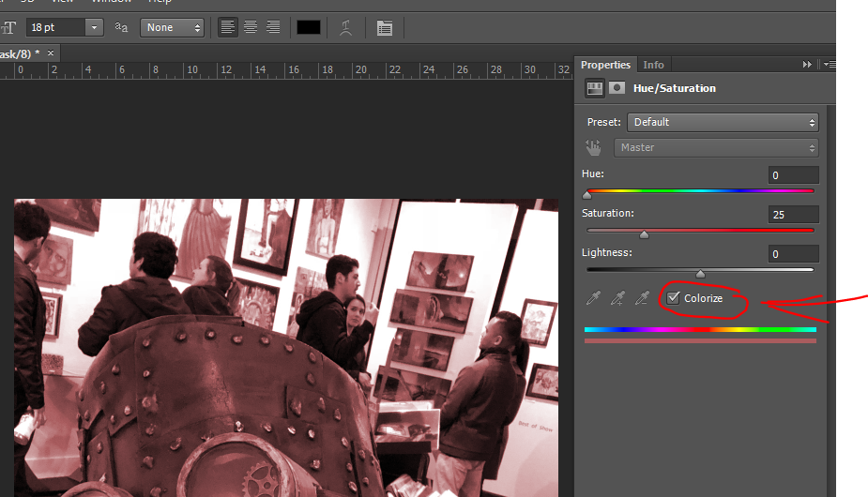
Task: Switch to the Info tab
Action: point(653,65)
